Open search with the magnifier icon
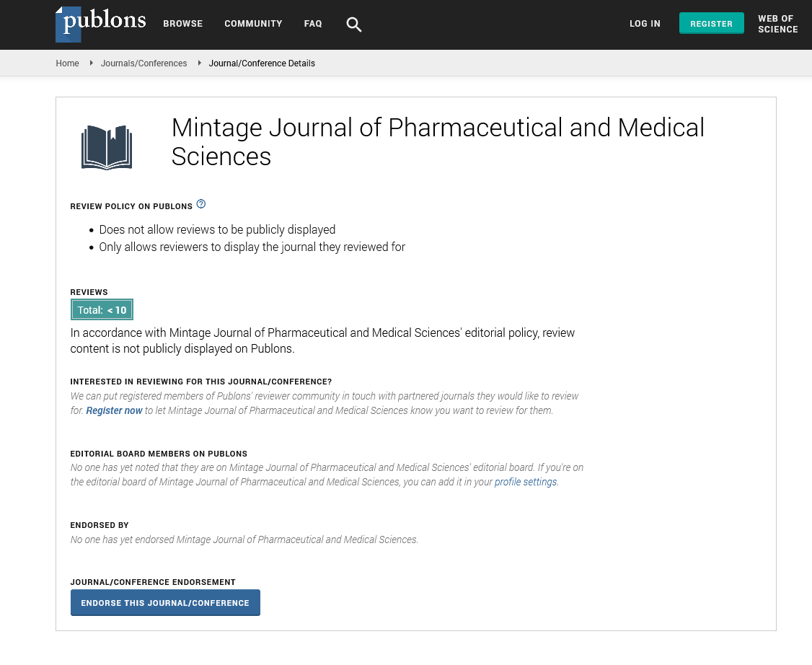 pyautogui.click(x=353, y=25)
